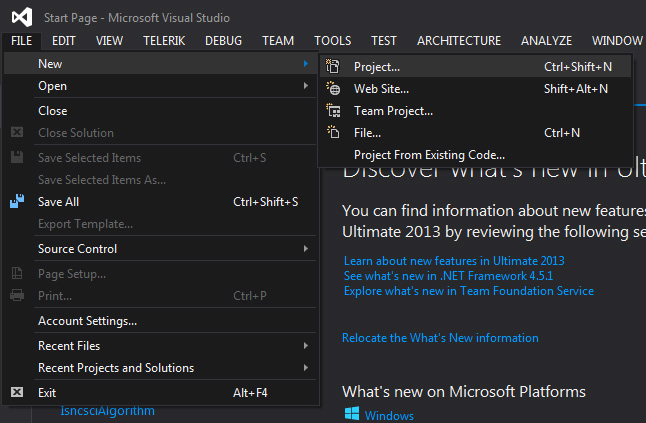
Task: Select Close in File menu
Action: click(x=161, y=111)
